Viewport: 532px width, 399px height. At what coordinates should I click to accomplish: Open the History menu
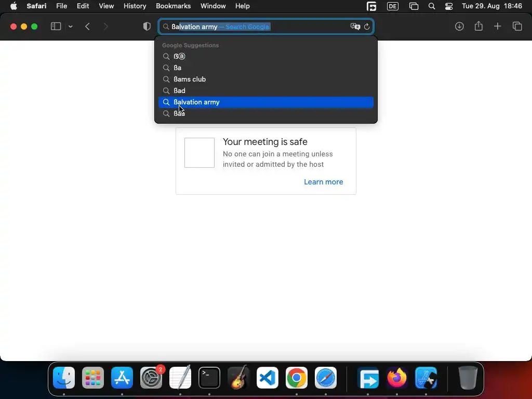coord(135,6)
